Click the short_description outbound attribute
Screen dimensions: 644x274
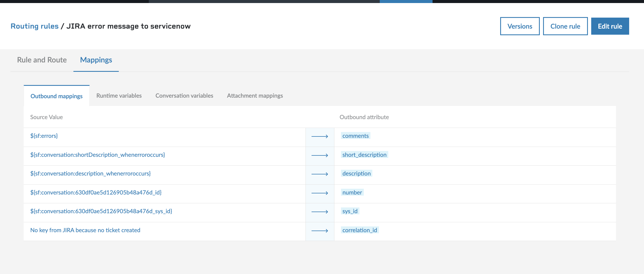(364, 155)
